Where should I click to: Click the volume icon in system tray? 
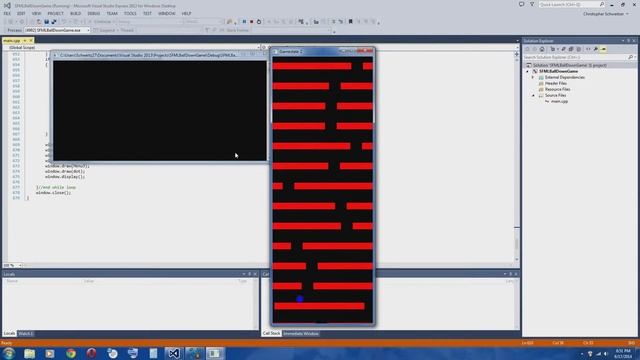[606, 354]
